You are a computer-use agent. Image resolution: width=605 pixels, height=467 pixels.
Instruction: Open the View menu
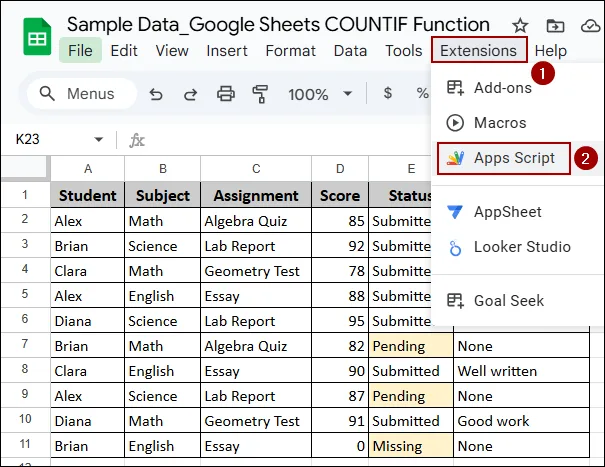(x=172, y=51)
